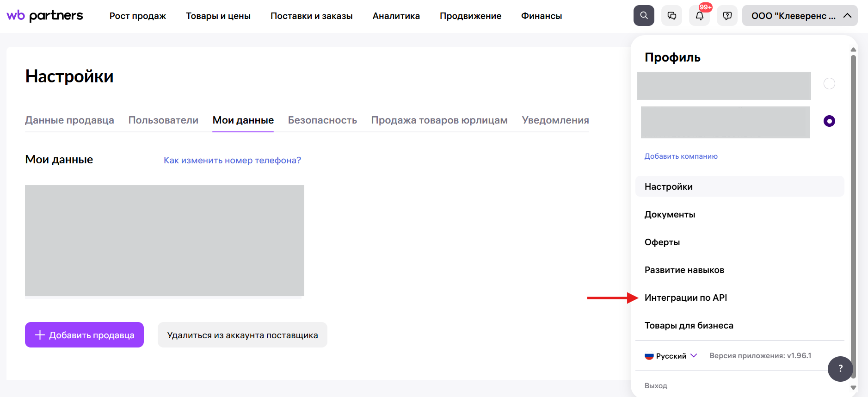
Task: Open the Продажа товаров юрлицам tab
Action: pyautogui.click(x=439, y=120)
